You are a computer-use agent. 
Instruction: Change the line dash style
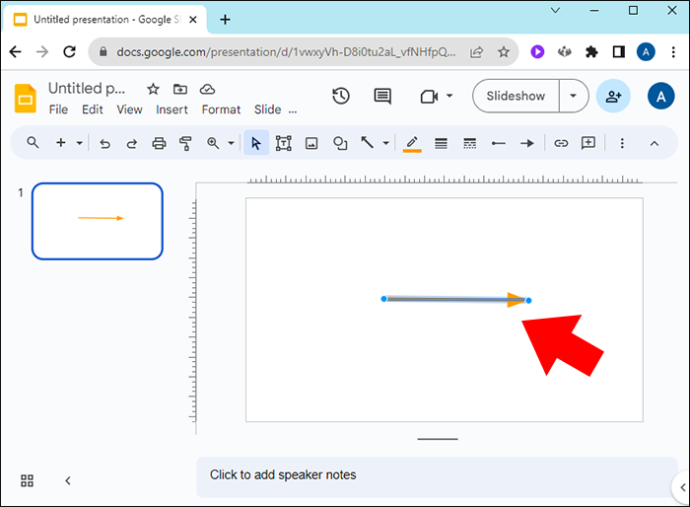[x=470, y=143]
